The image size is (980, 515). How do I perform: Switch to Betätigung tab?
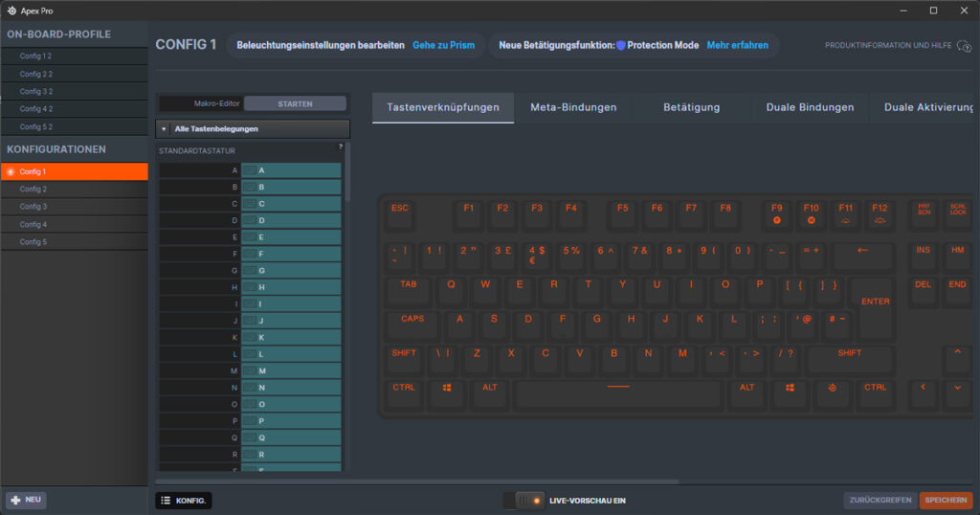coord(692,107)
